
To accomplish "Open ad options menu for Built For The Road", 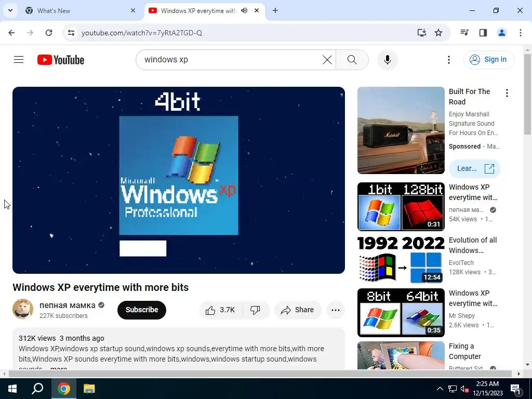I will [507, 93].
